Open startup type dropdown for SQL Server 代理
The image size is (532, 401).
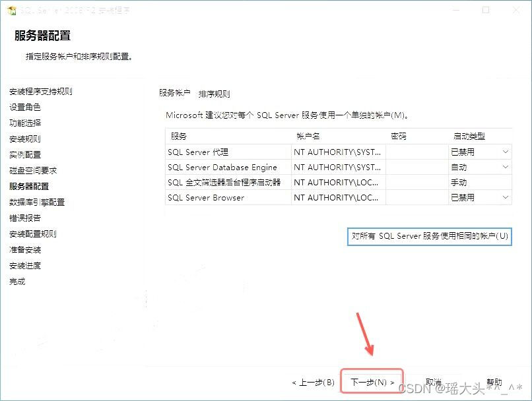[x=505, y=152]
